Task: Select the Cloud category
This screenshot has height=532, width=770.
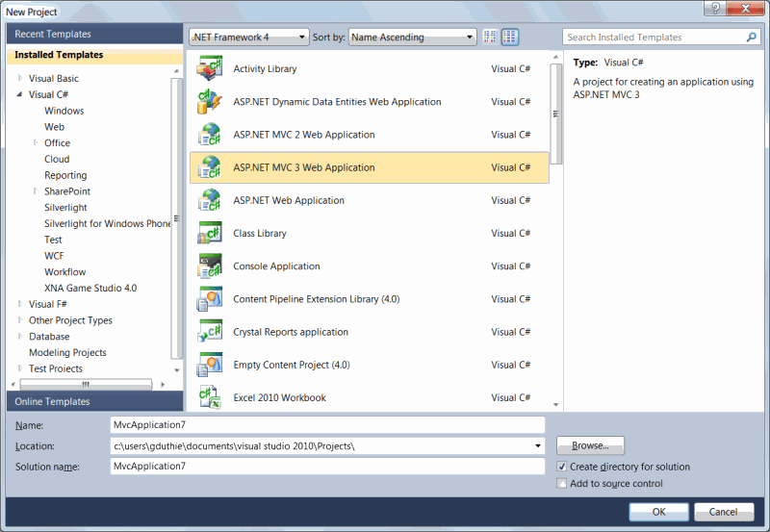Action: (57, 159)
